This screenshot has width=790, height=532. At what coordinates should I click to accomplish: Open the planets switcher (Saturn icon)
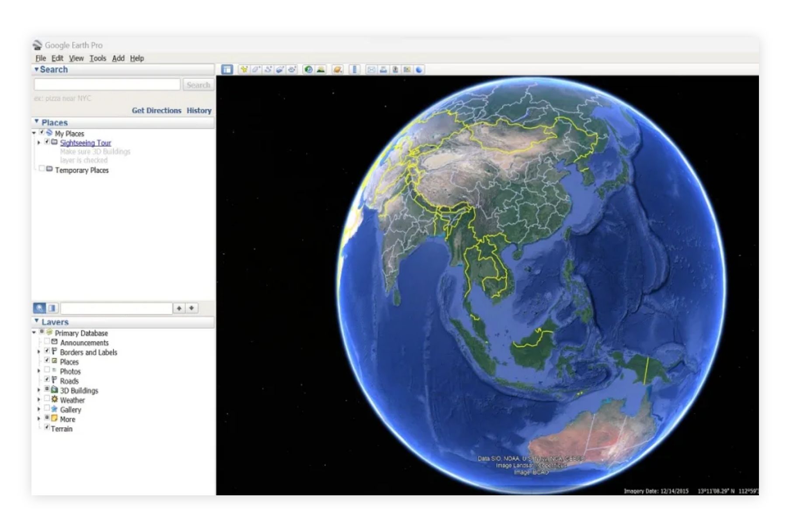338,69
